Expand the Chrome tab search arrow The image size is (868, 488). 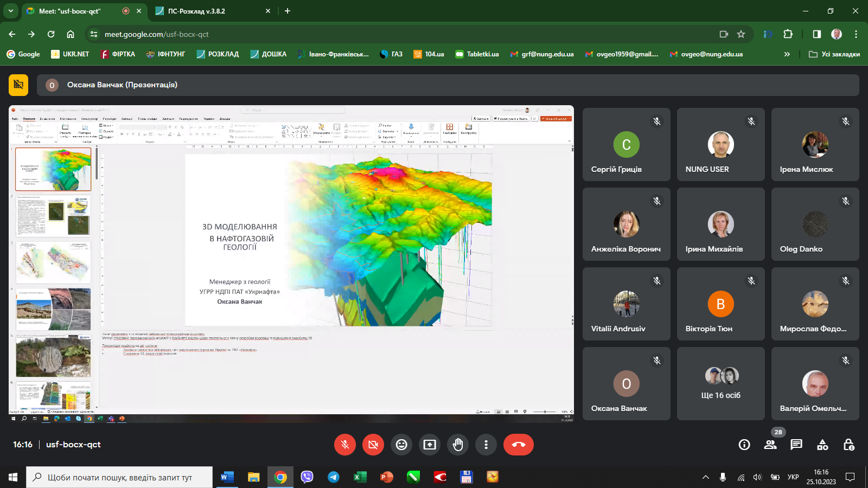[11, 11]
